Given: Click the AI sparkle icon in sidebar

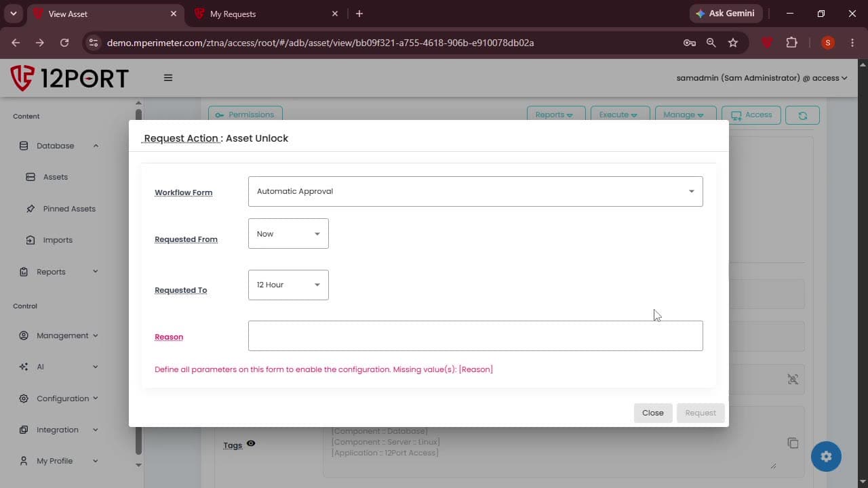Looking at the screenshot, I should click(x=24, y=367).
